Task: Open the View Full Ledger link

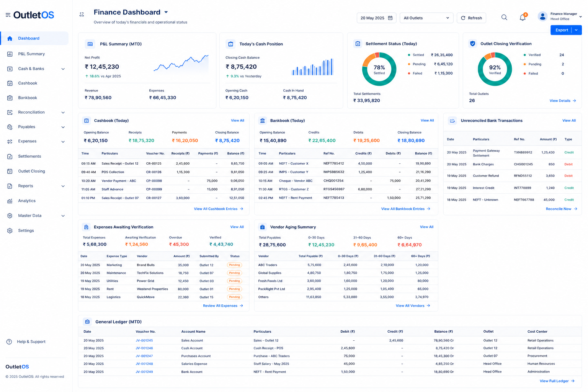Action: (557, 381)
